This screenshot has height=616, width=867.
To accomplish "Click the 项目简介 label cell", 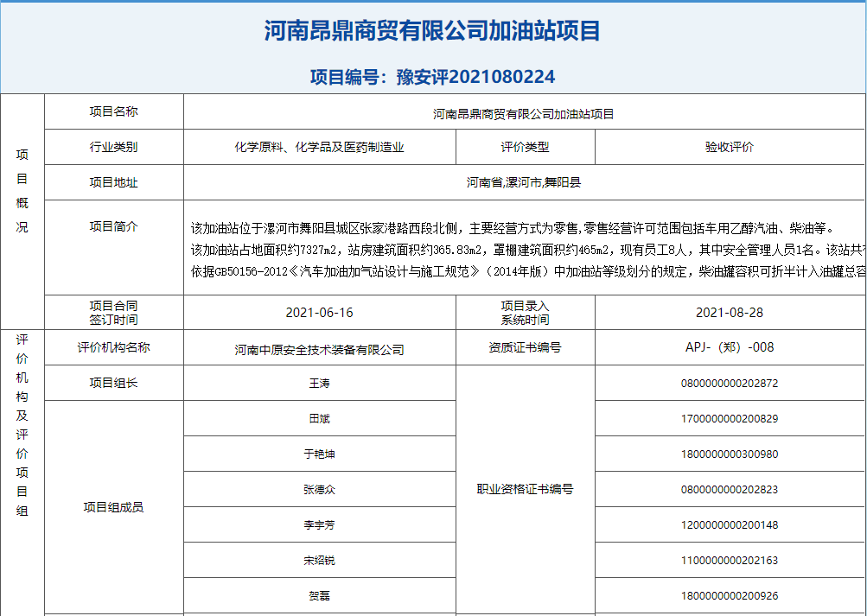I will (x=114, y=247).
